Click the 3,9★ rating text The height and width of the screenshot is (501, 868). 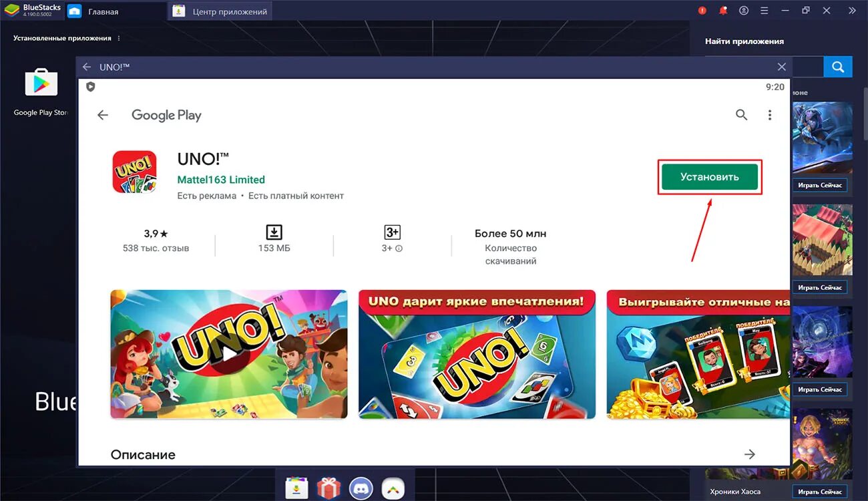click(x=156, y=233)
